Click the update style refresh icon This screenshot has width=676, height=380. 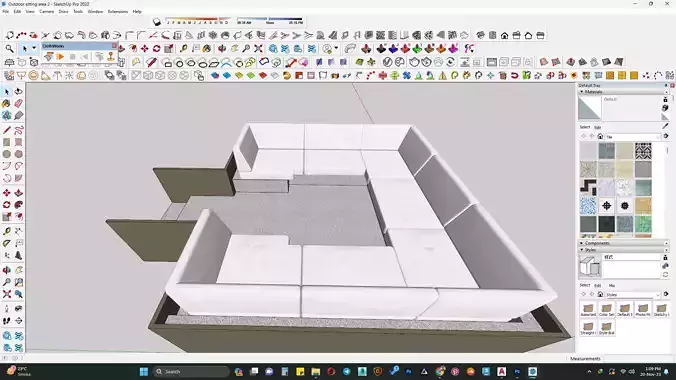coord(666,275)
